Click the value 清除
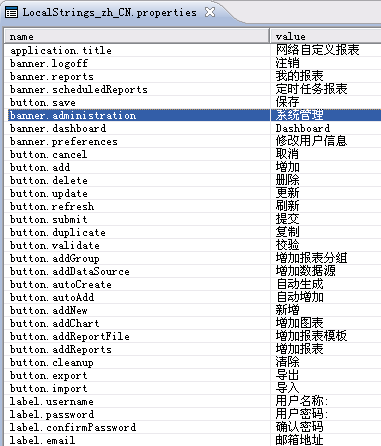 click(x=287, y=362)
